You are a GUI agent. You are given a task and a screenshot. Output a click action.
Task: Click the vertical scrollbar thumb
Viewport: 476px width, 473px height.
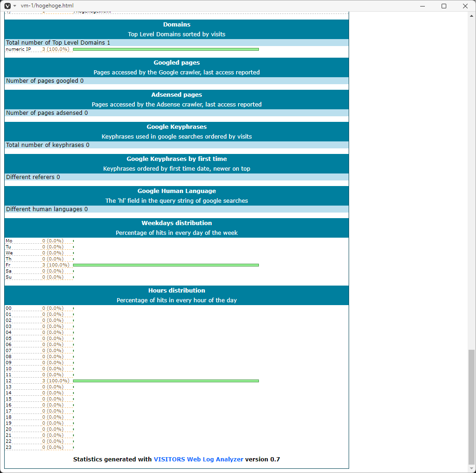471,407
